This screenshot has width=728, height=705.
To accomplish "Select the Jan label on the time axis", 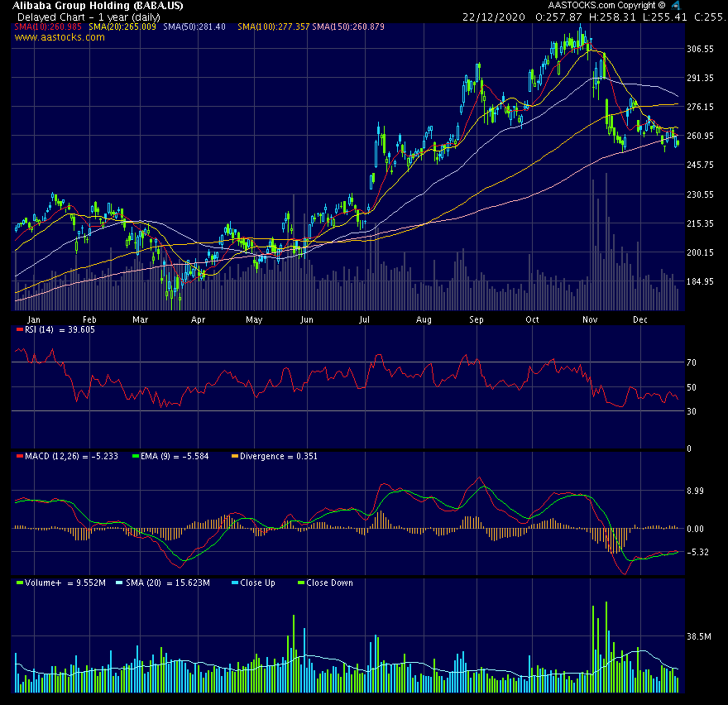I will [35, 319].
